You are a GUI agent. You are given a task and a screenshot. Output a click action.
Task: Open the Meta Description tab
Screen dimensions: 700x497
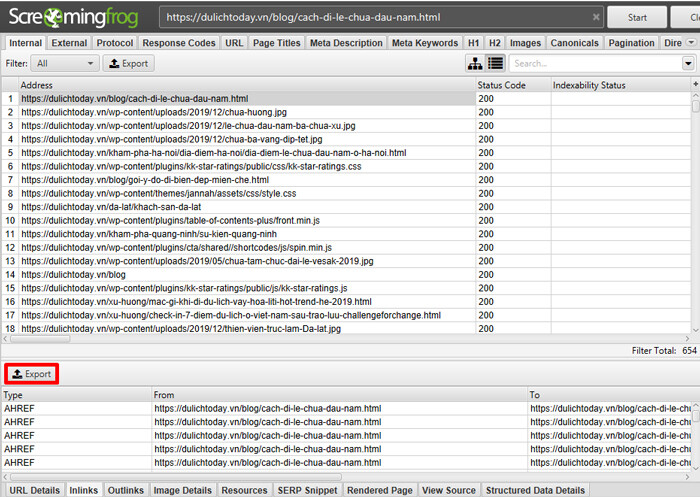click(x=346, y=43)
